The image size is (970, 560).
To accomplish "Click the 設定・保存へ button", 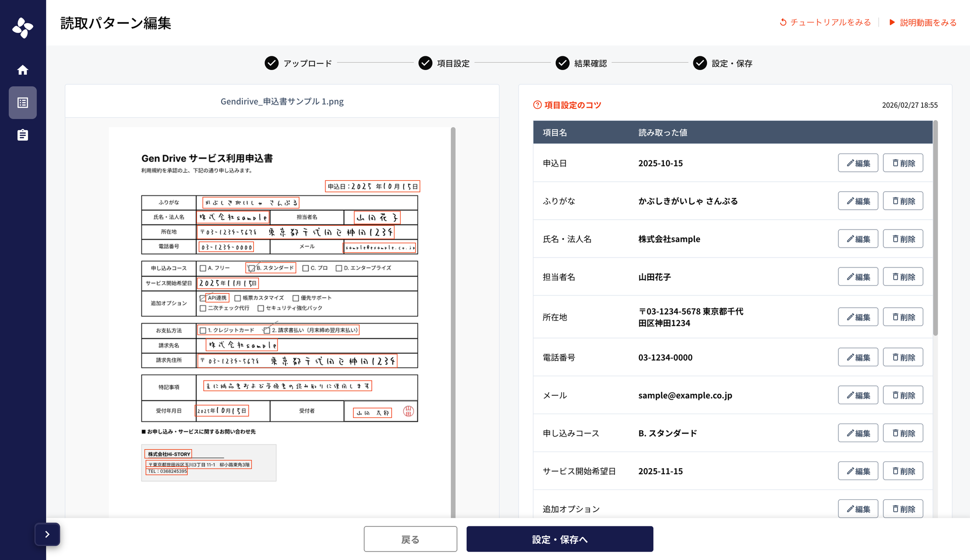I will click(559, 539).
